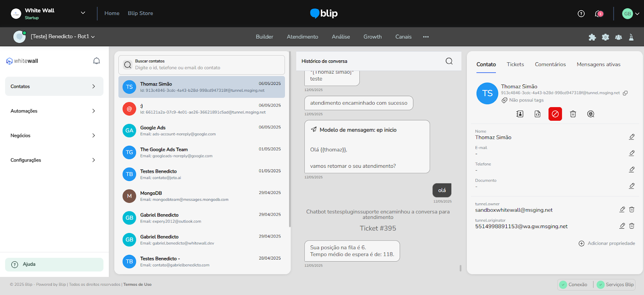This screenshot has width=644, height=295.
Task: Select the Testes Benedicto - contact row
Action: pos(202,261)
